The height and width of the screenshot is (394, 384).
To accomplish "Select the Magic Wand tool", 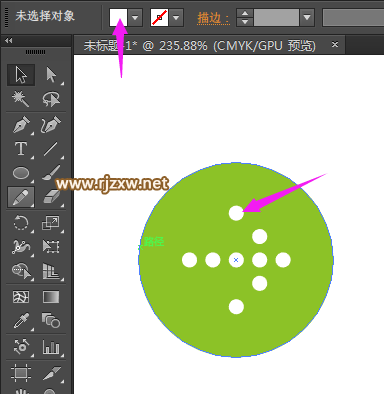I will (21, 99).
